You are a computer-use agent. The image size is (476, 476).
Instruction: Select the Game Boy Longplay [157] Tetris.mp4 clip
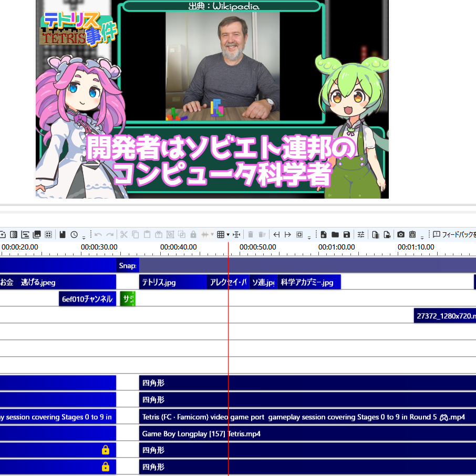307,433
